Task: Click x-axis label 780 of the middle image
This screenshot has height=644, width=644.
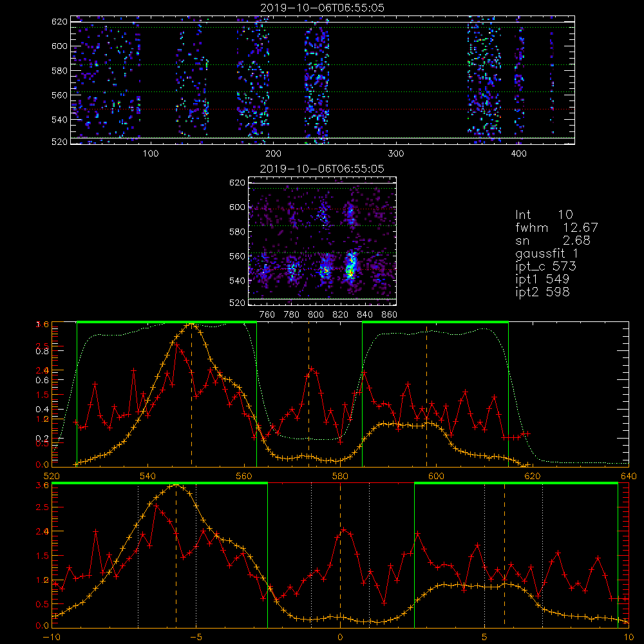Action: [292, 315]
